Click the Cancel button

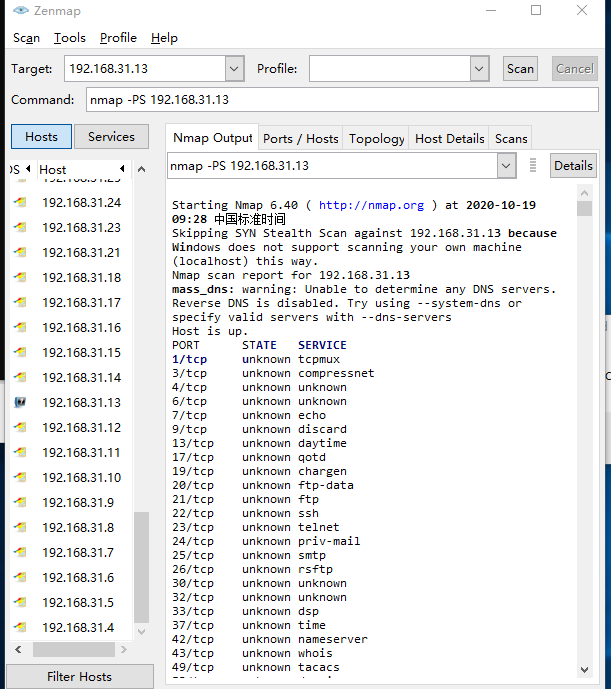(575, 69)
